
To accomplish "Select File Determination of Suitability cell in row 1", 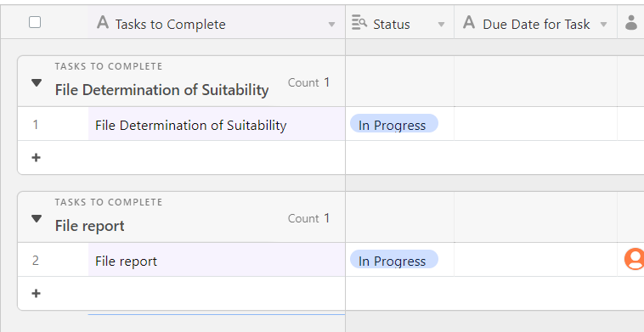I will 217,124.
